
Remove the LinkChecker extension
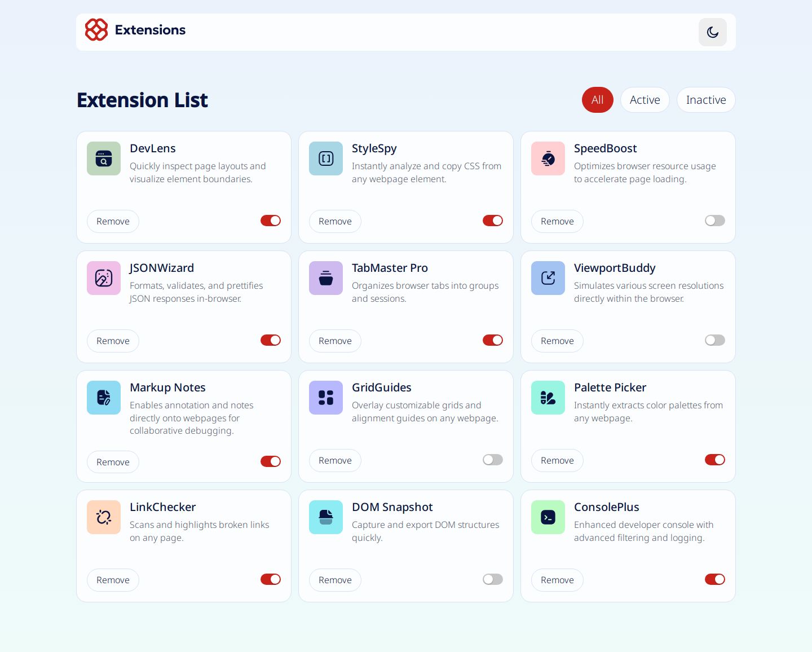tap(113, 580)
